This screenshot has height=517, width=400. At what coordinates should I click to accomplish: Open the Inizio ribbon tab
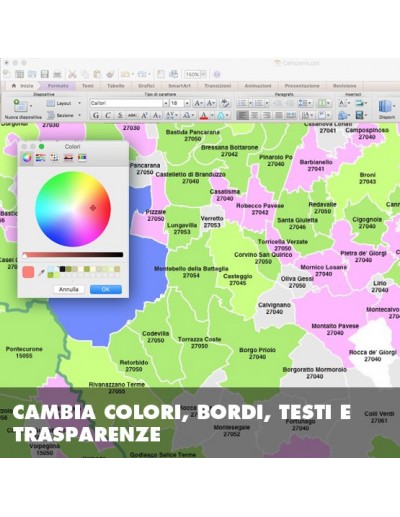23,86
